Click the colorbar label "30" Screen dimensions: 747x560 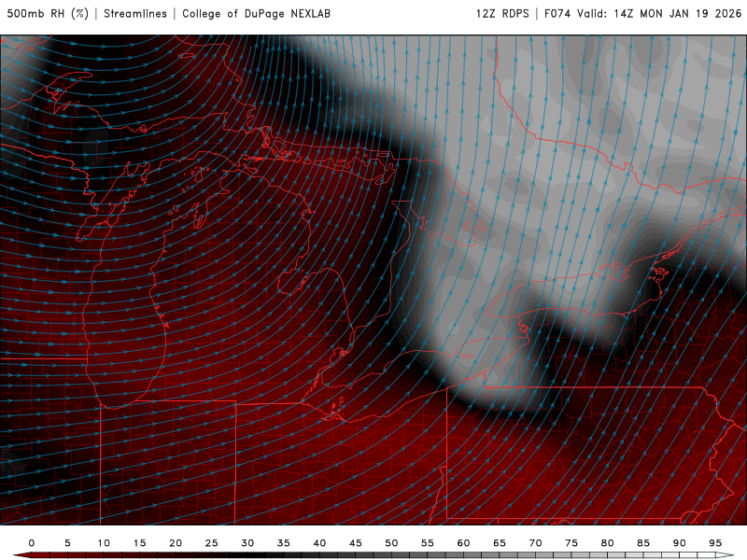coord(247,543)
